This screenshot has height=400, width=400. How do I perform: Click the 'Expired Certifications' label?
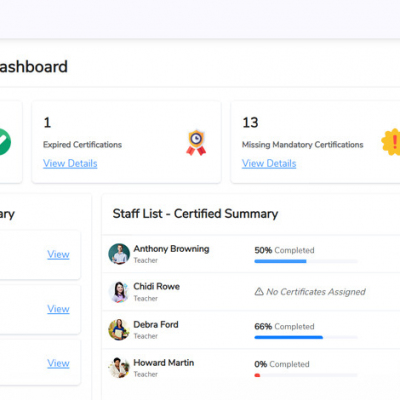(x=82, y=145)
